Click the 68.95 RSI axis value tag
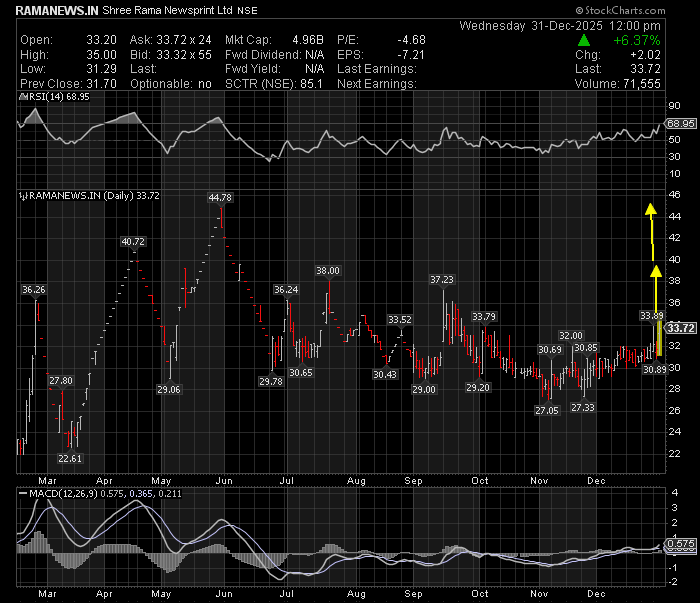Viewport: 700px width, 603px height. [680, 124]
